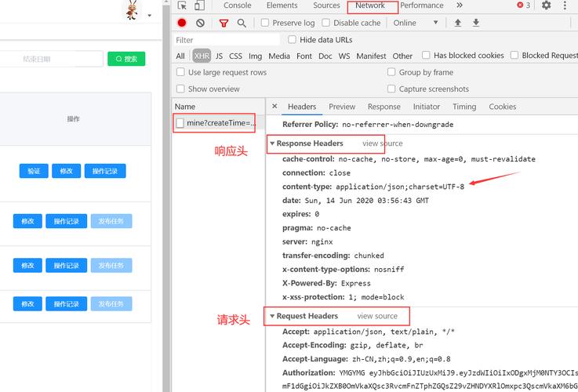Open network search magnifier
This screenshot has width=578, height=392.
click(x=242, y=24)
